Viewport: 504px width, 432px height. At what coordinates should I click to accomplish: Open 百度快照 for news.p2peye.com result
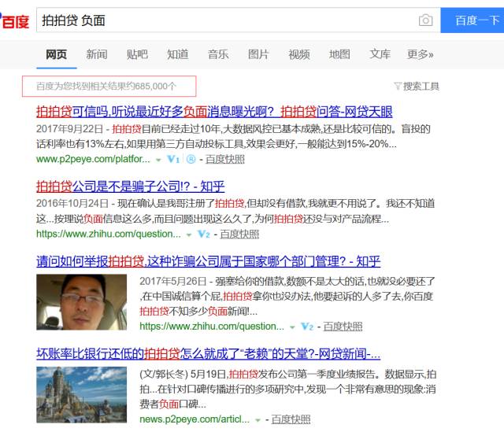point(291,419)
